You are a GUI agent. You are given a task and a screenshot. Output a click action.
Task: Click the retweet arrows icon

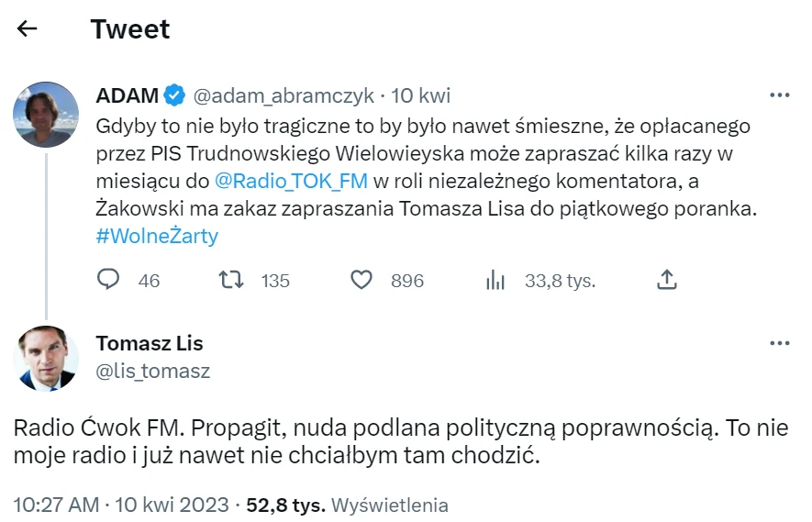[x=232, y=280]
